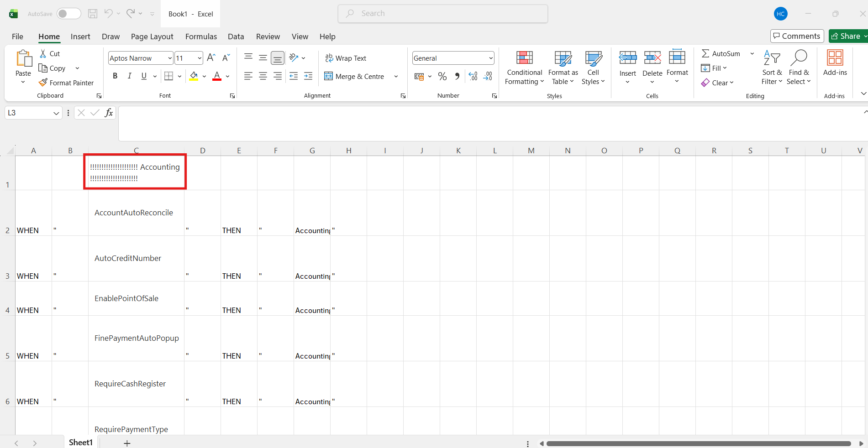Toggle Wrap Text for selected cell
Image resolution: width=868 pixels, height=448 pixels.
pos(346,58)
